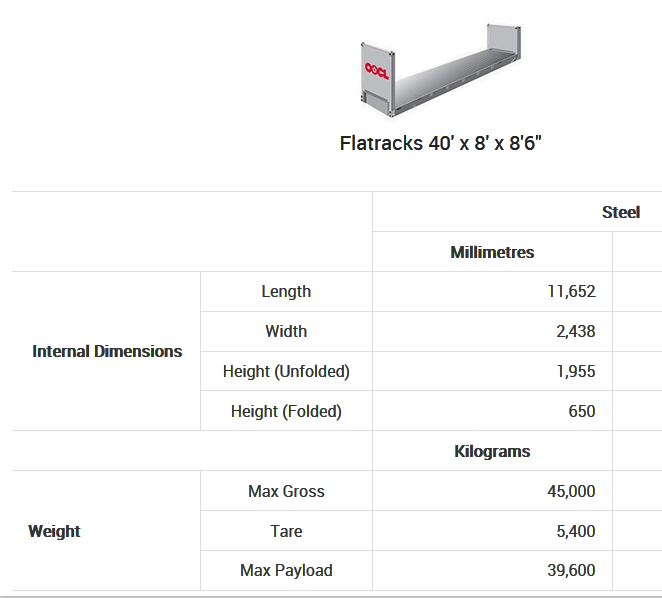Select the Length row label

click(286, 291)
